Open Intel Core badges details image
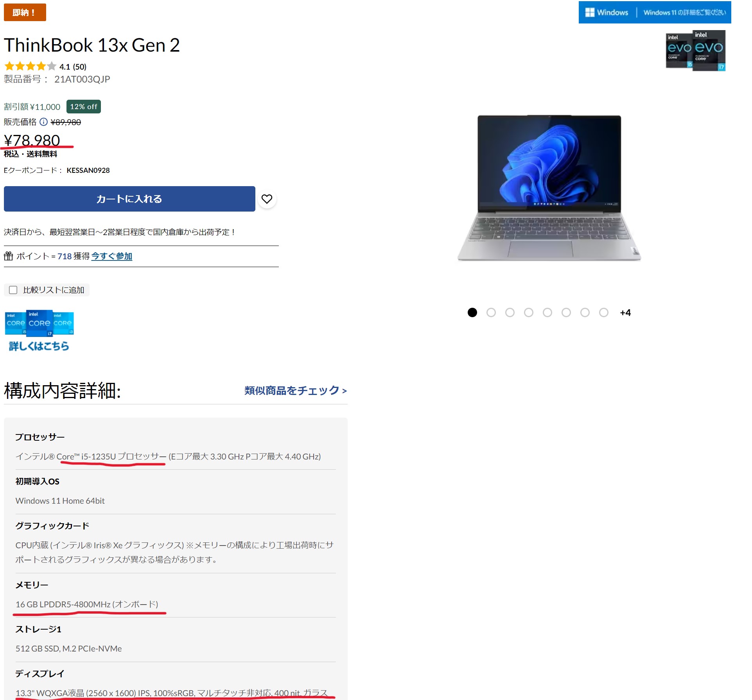752x700 pixels. (39, 331)
